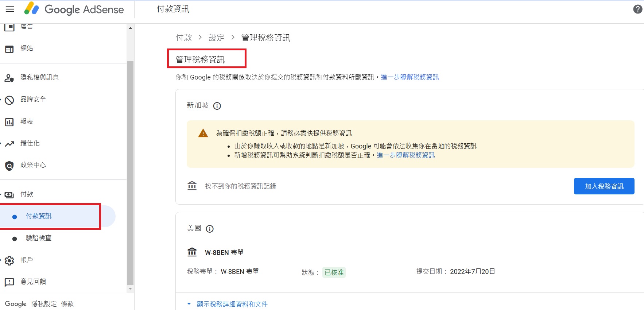Click the 意見回饋 feedback icon

(x=9, y=282)
